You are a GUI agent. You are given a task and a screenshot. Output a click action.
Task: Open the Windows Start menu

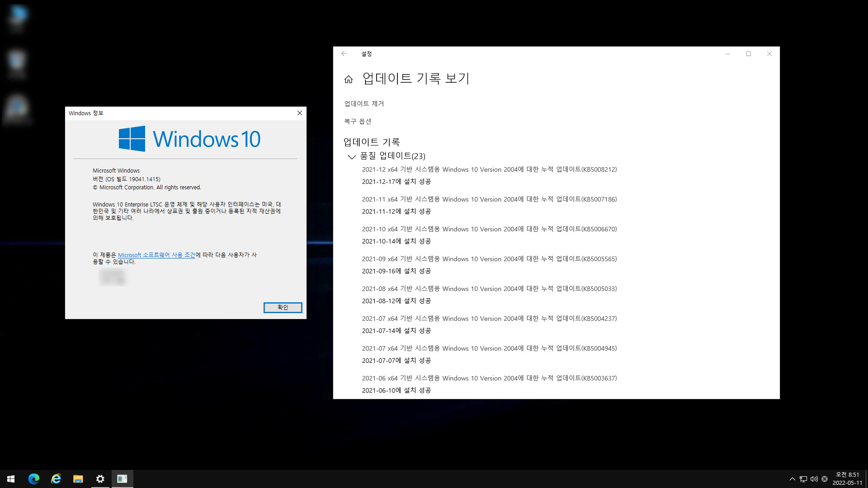(11, 479)
